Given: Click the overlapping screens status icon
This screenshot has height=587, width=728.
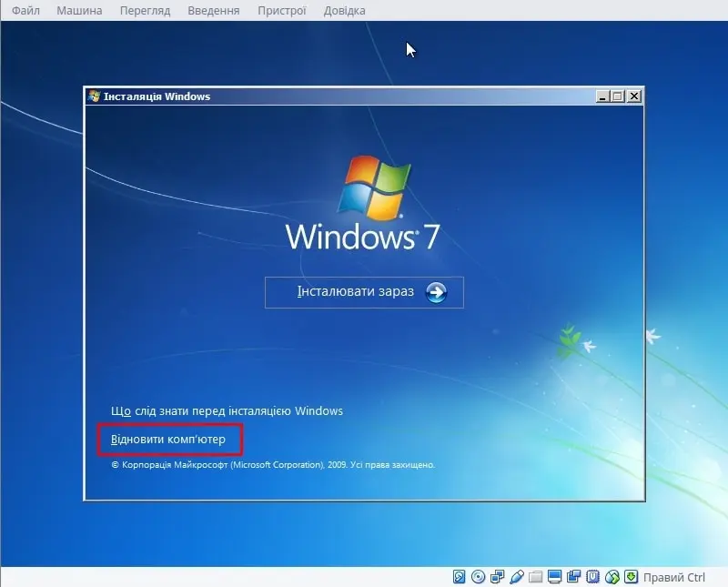Looking at the screenshot, I should (x=574, y=577).
